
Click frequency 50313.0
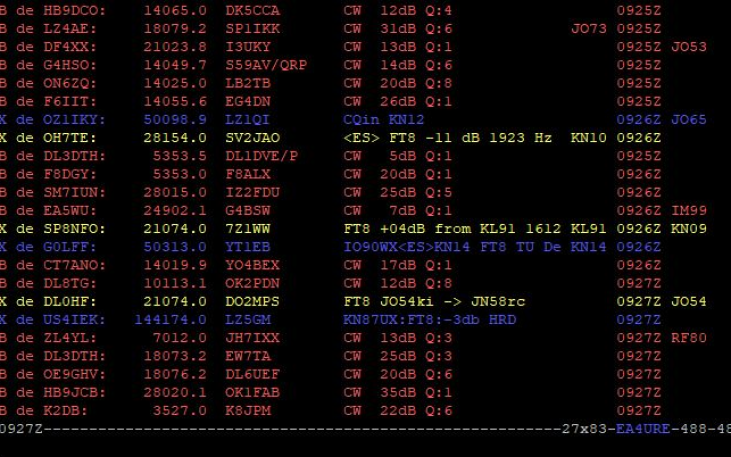[175, 247]
